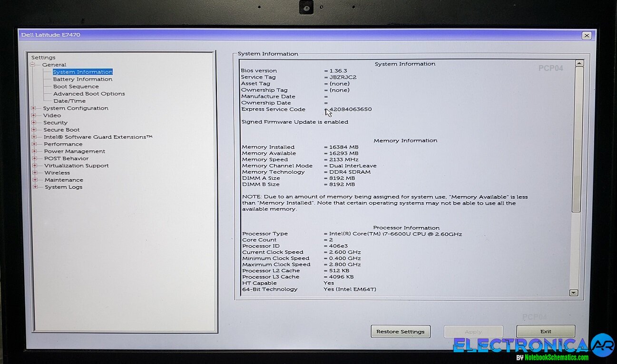Click the Processor L3 Cache value 4096 KB
The image size is (617, 364).
tap(342, 276)
